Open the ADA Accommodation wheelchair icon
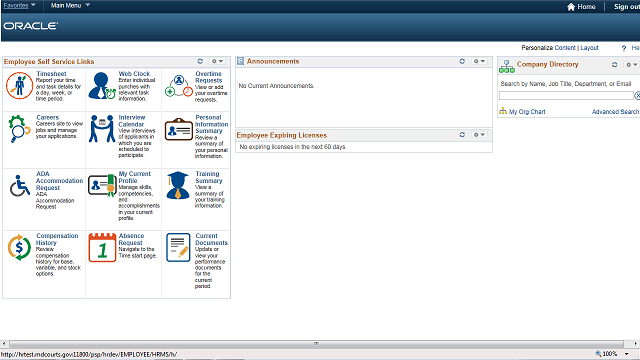 20,186
